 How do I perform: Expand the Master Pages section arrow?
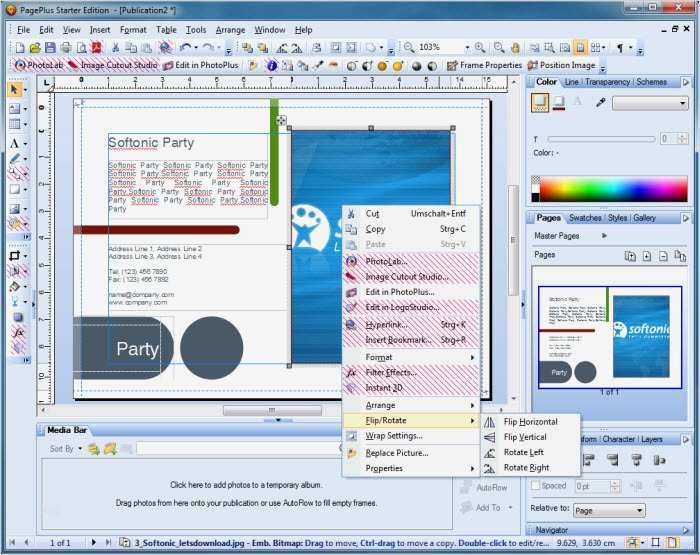(604, 236)
